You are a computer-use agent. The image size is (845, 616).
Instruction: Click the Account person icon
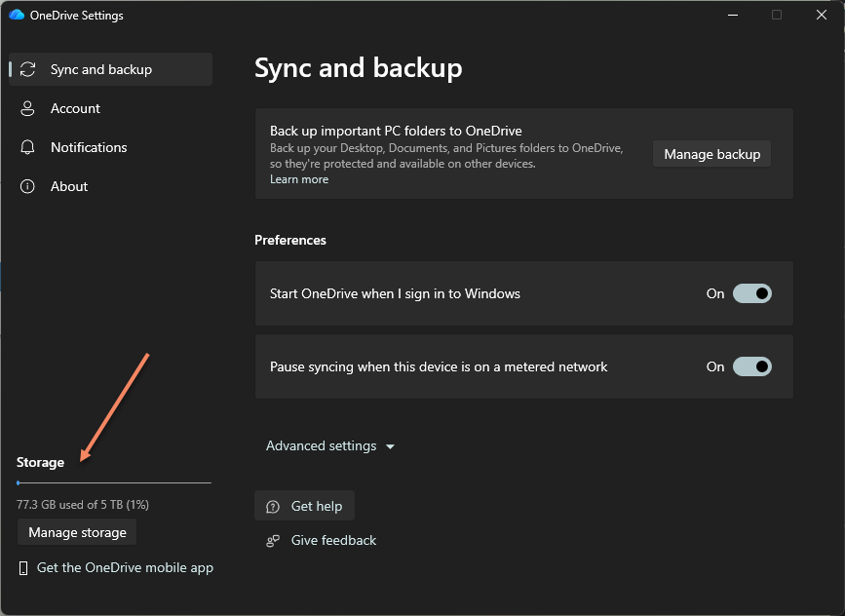click(x=28, y=108)
